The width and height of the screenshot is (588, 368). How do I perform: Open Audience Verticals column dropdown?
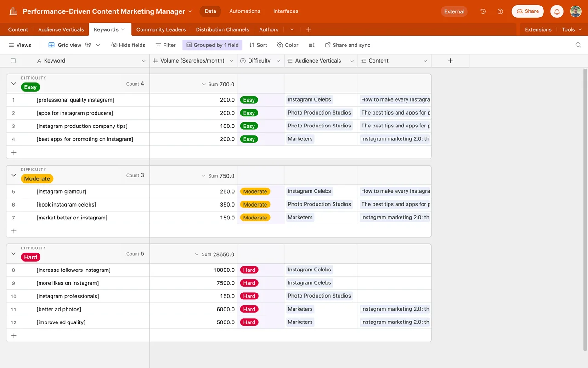click(352, 61)
